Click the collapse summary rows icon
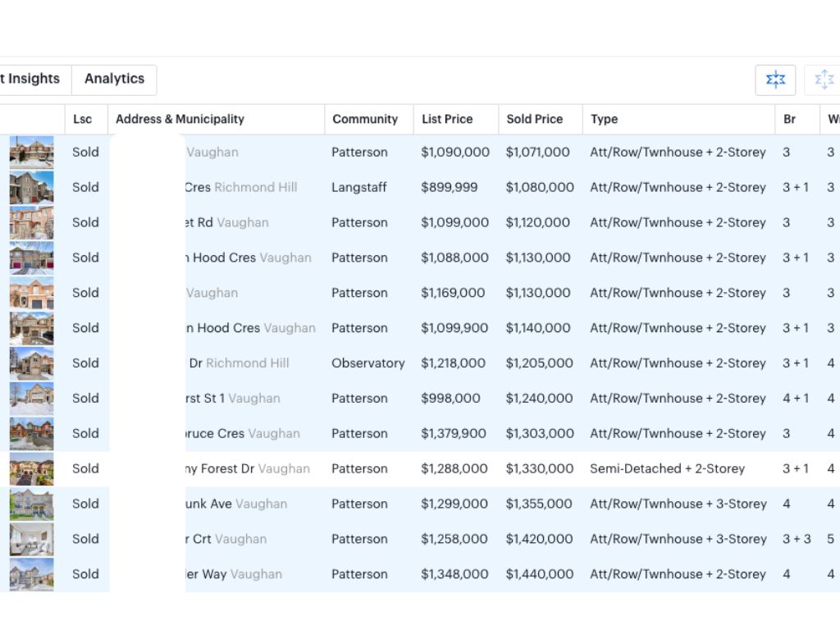Viewport: 840px width, 630px height. pyautogui.click(x=775, y=80)
